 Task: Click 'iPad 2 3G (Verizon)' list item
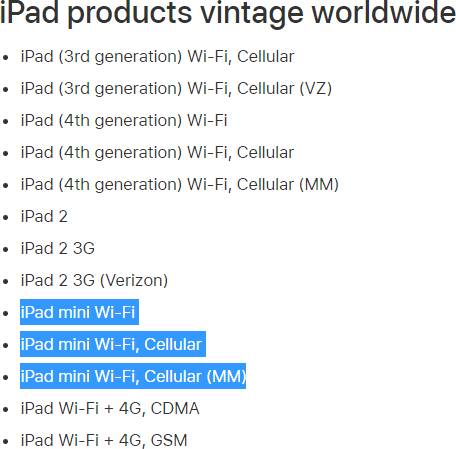(94, 280)
